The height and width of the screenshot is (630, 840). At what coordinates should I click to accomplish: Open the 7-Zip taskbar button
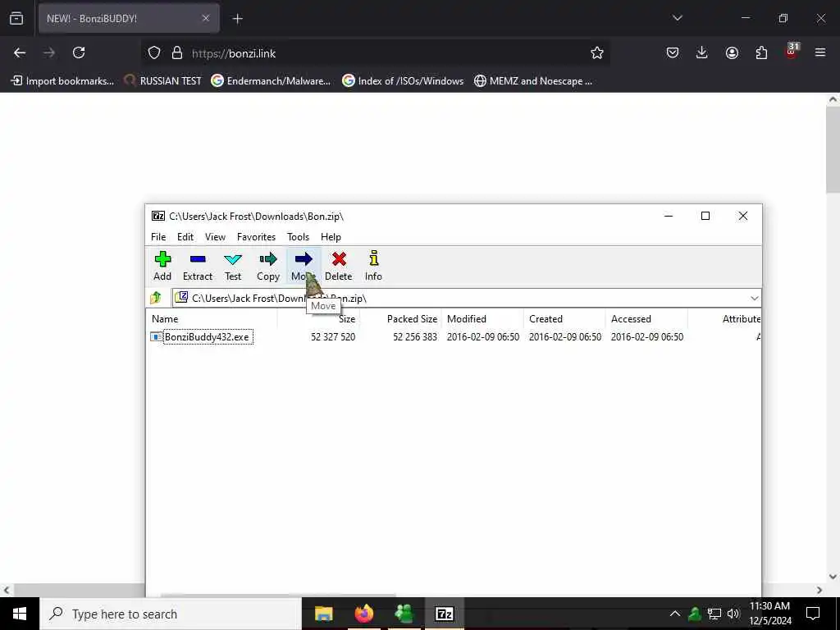pos(444,614)
